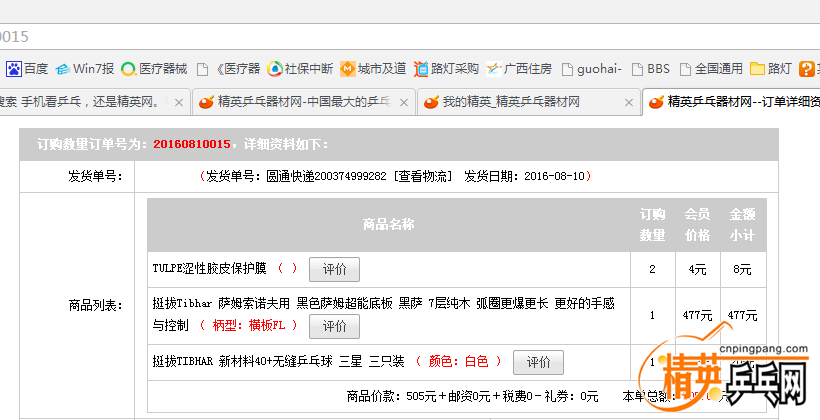Click the 发货单号: row label

coord(95,176)
